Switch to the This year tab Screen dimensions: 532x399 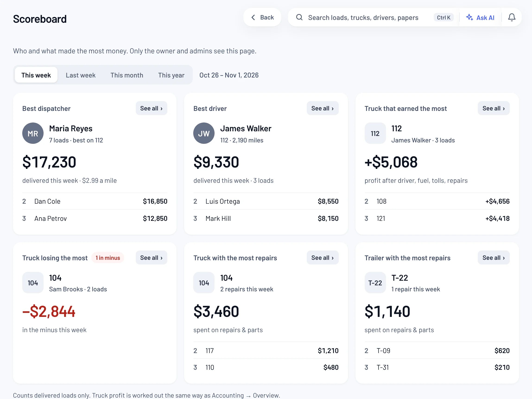point(171,75)
